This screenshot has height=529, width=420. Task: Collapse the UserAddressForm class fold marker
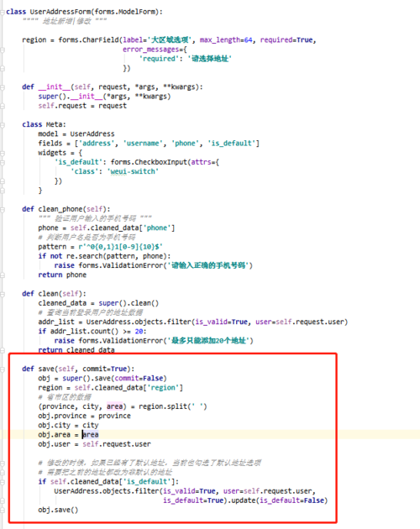[x=3, y=12]
